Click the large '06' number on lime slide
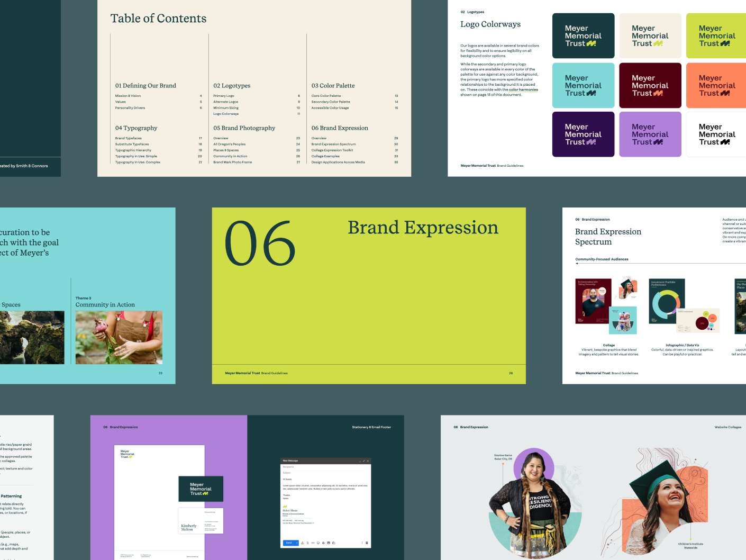The image size is (746, 560). point(260,243)
